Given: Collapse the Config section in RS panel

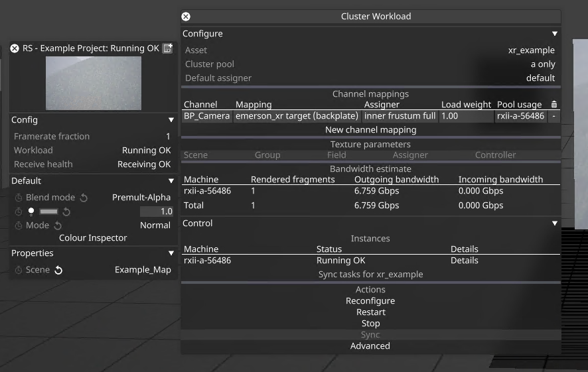Looking at the screenshot, I should pos(171,120).
